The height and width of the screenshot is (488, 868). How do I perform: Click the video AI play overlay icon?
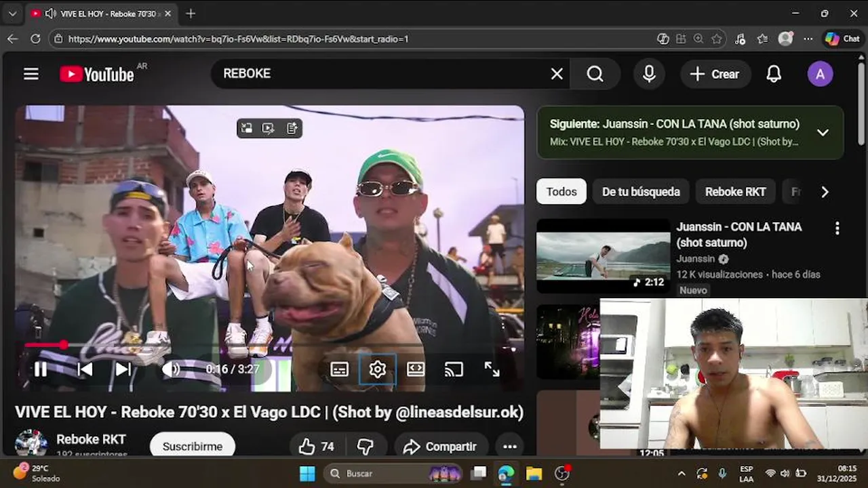(269, 128)
